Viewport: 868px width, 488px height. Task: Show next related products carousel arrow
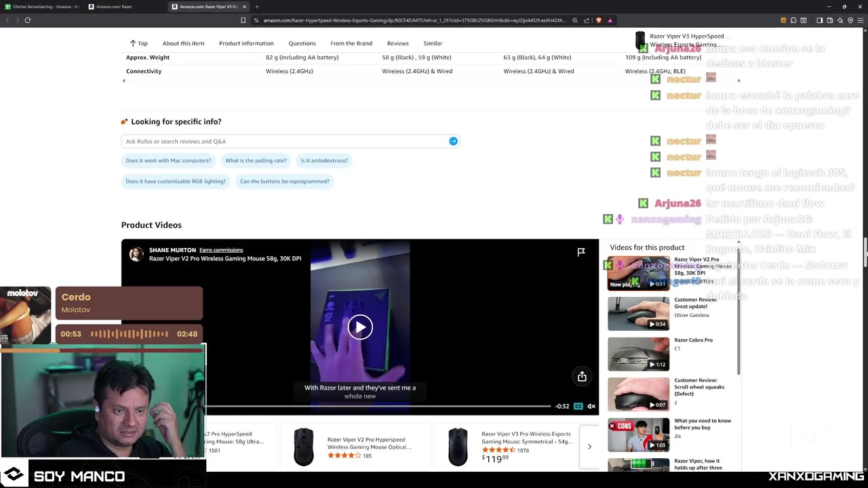click(589, 447)
